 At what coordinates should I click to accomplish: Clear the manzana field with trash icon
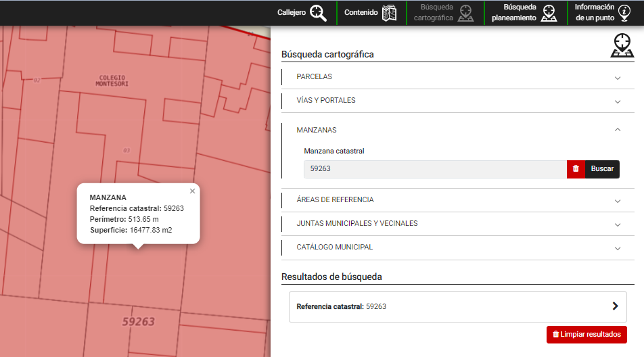pos(576,169)
